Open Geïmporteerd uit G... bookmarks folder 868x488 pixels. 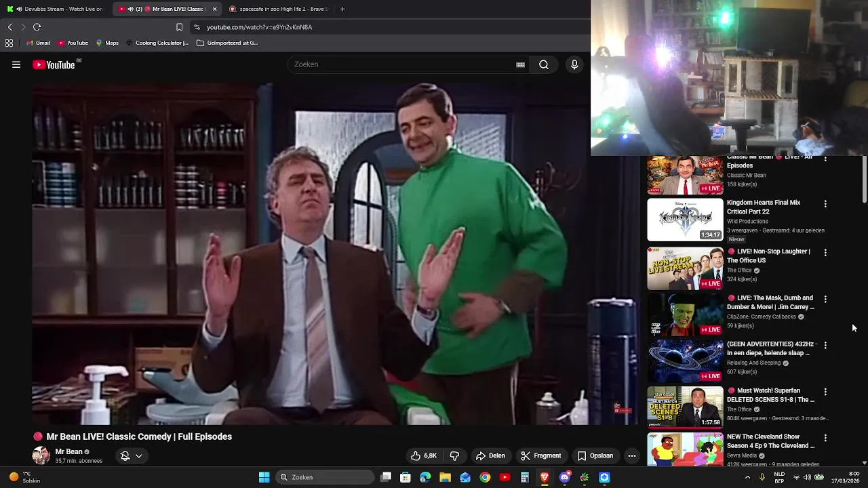point(227,43)
